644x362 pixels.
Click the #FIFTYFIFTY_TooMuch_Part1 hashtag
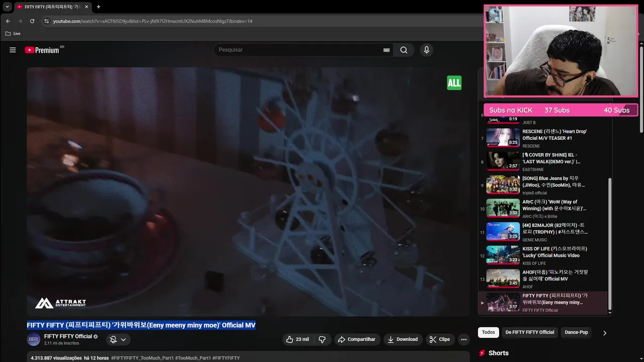click(142, 358)
